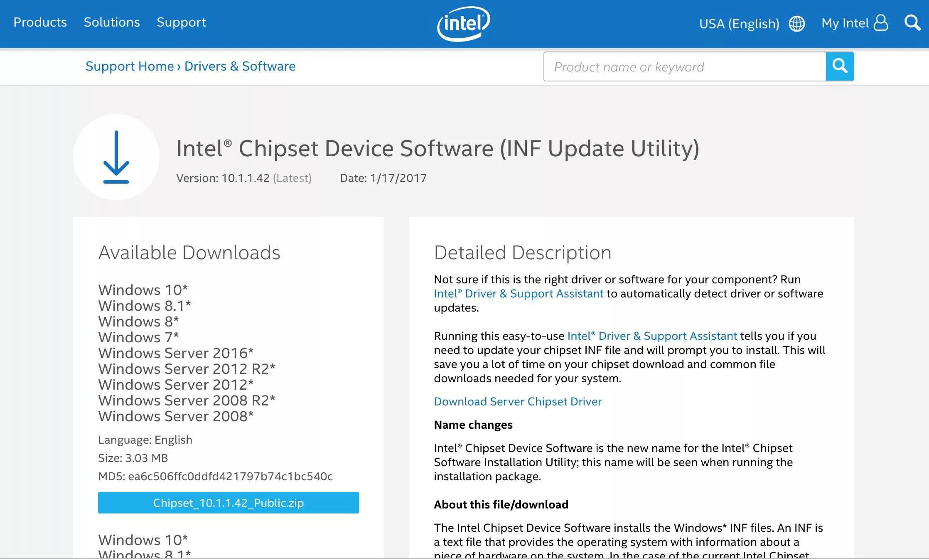929x560 pixels.
Task: Click the Intel logo icon at top center
Action: coord(464,23)
